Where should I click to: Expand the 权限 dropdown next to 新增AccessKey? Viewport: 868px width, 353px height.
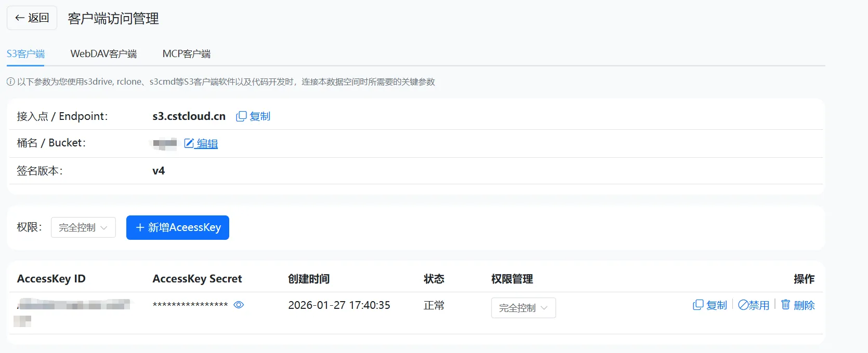[83, 227]
